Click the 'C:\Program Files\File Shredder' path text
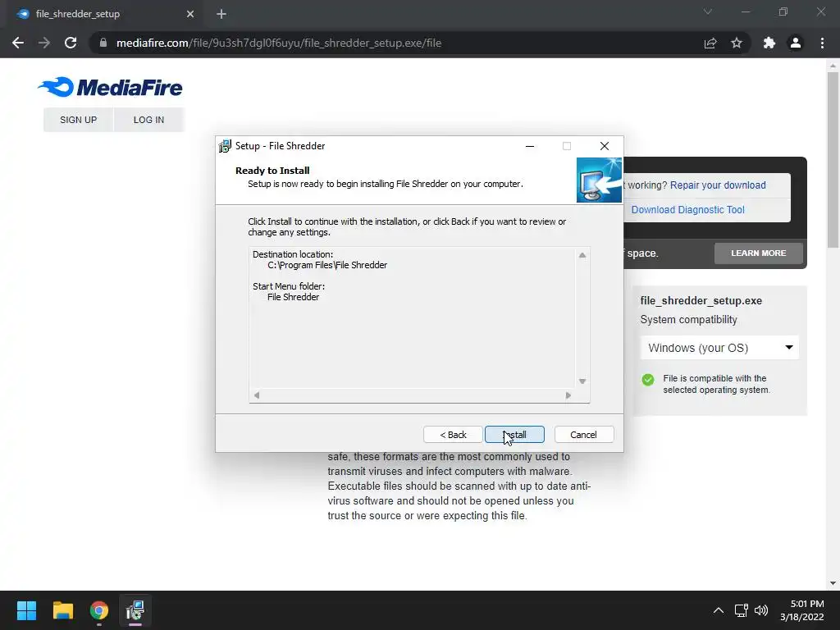 click(327, 265)
